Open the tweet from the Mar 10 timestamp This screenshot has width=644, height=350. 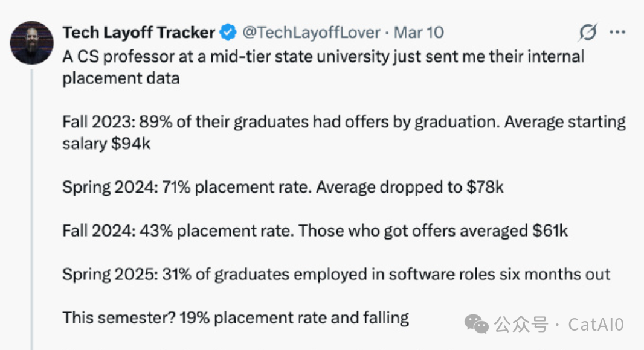(x=419, y=33)
